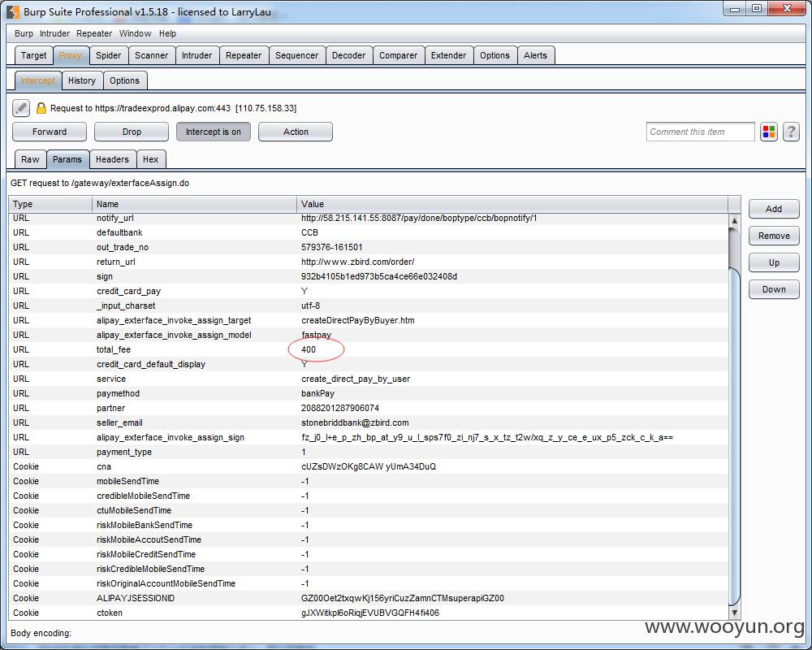Drop the intercepted request
This screenshot has width=812, height=650.
point(132,132)
